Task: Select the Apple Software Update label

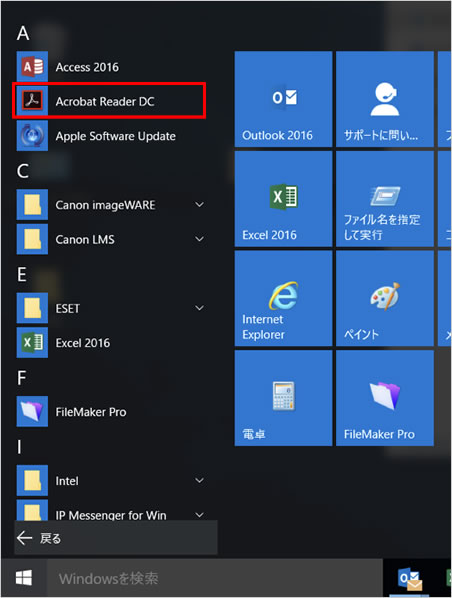Action: (x=116, y=136)
